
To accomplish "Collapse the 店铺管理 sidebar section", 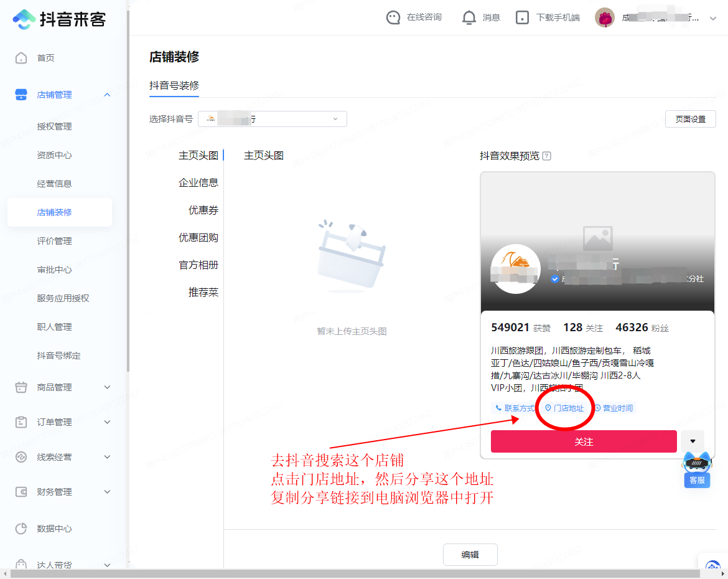I will [107, 95].
